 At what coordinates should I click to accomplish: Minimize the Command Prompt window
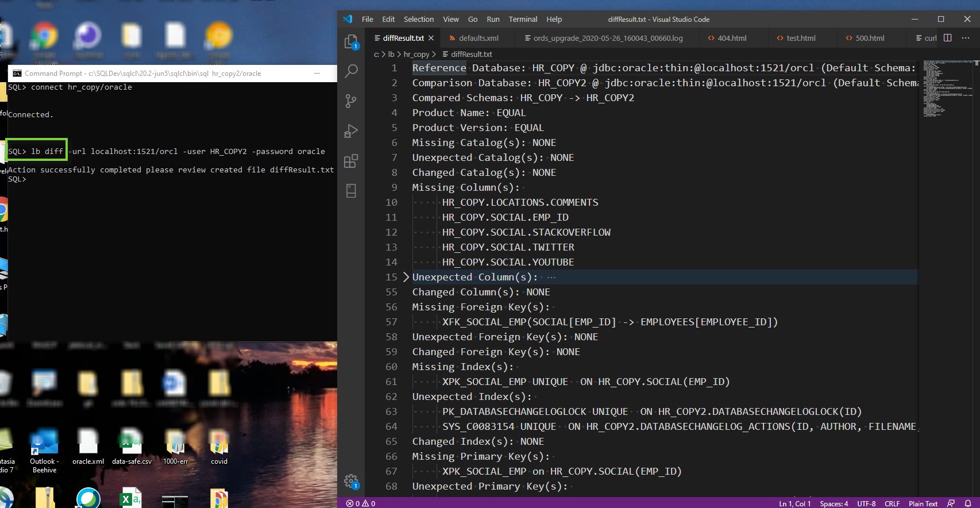click(317, 73)
